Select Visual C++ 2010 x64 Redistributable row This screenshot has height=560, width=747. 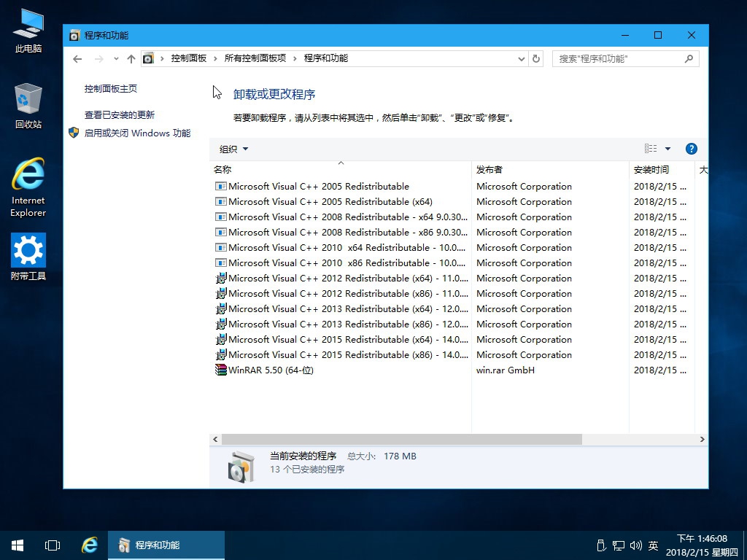(x=458, y=248)
